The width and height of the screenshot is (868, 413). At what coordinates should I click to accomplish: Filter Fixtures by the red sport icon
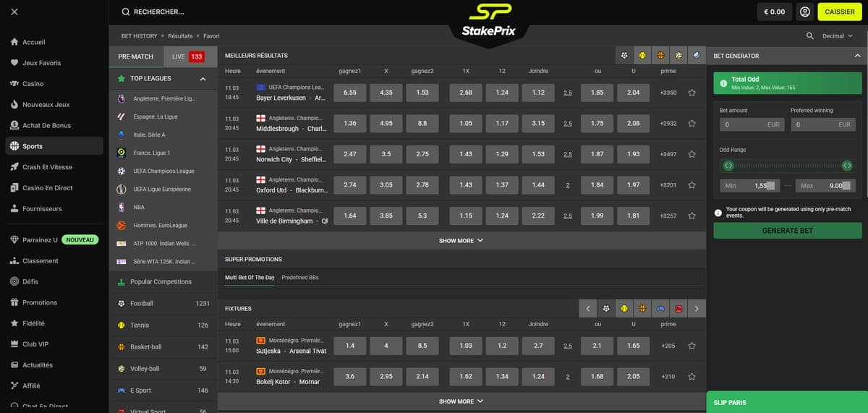click(x=678, y=308)
